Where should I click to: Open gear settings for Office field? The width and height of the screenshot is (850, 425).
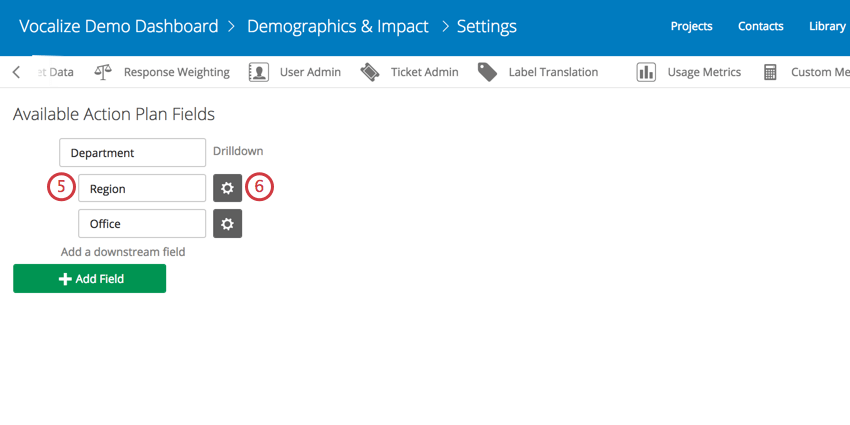click(227, 224)
